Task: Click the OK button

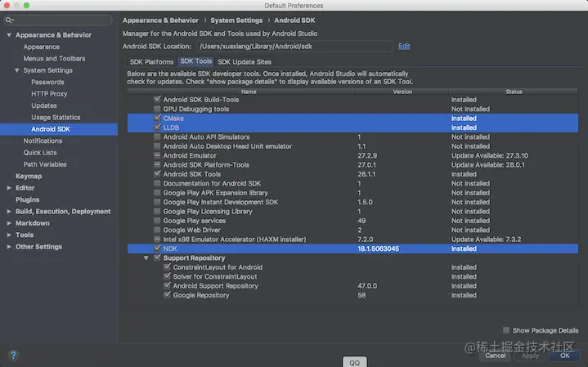Action: pos(565,356)
